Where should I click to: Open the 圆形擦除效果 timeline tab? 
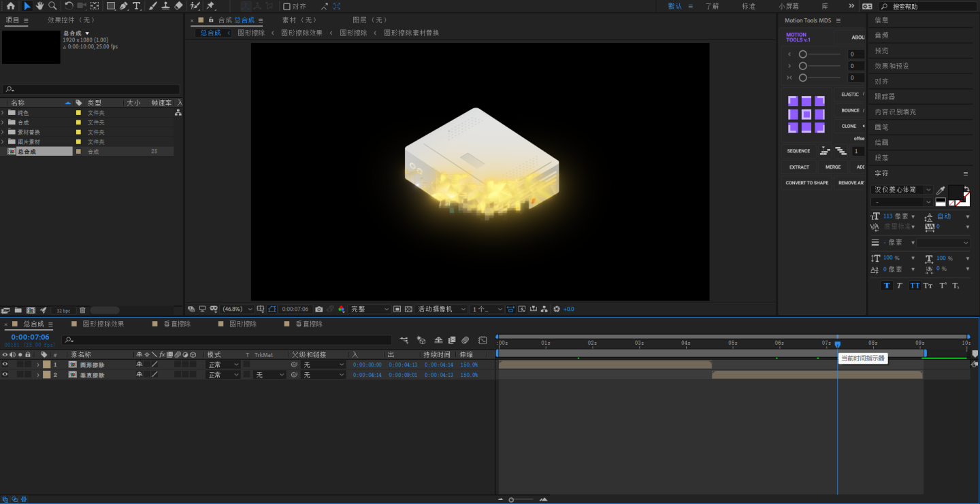click(103, 324)
